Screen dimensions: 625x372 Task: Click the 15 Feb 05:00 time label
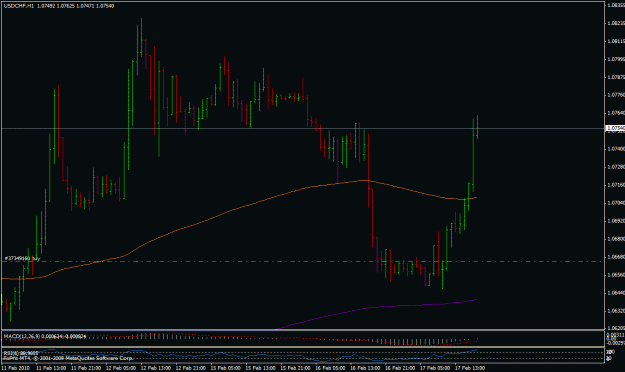coord(225,368)
